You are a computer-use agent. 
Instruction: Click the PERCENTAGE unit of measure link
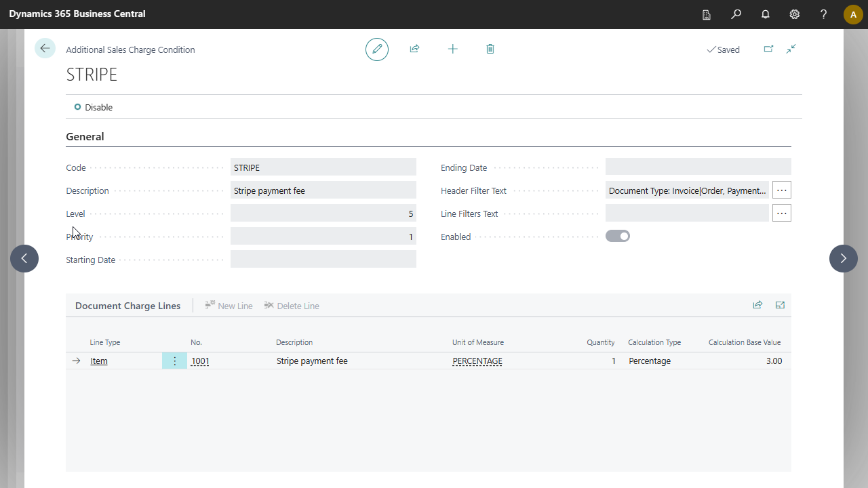pos(477,361)
